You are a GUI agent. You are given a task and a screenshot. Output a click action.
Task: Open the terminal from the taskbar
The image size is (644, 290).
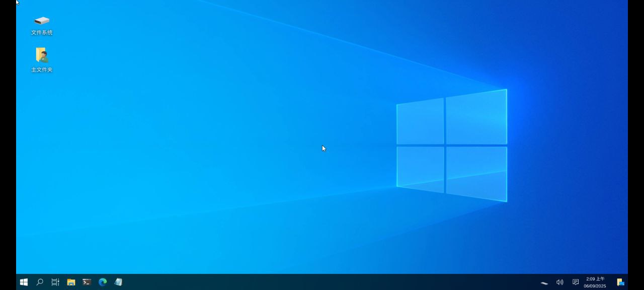87,282
